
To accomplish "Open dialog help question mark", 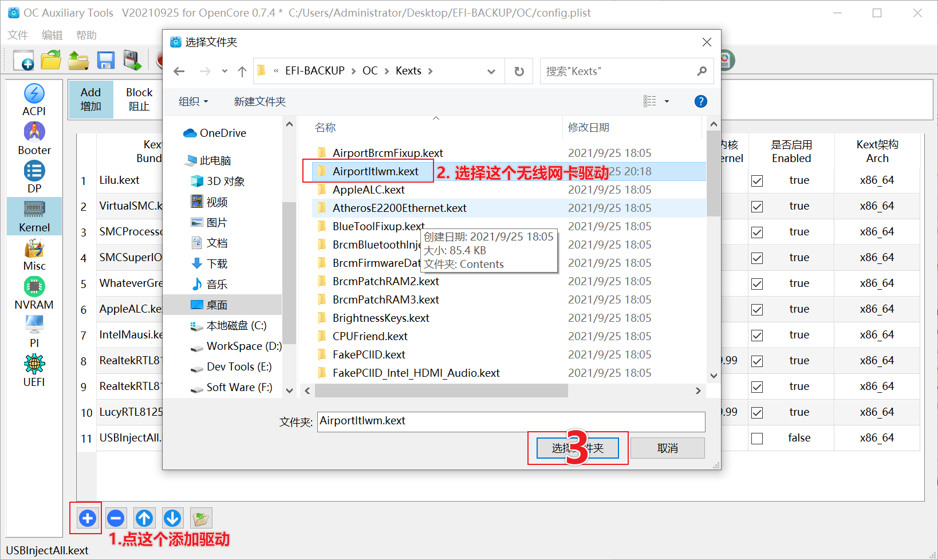I will point(700,101).
